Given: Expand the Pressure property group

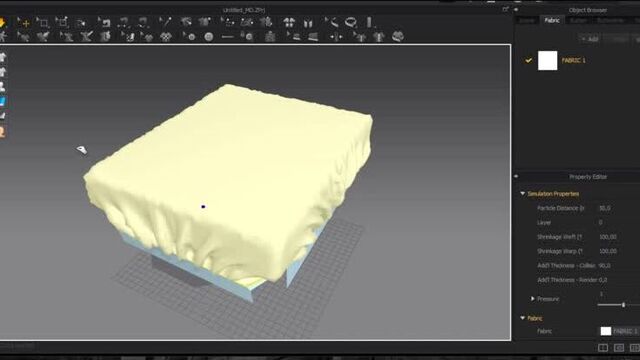Looking at the screenshot, I should (x=533, y=299).
